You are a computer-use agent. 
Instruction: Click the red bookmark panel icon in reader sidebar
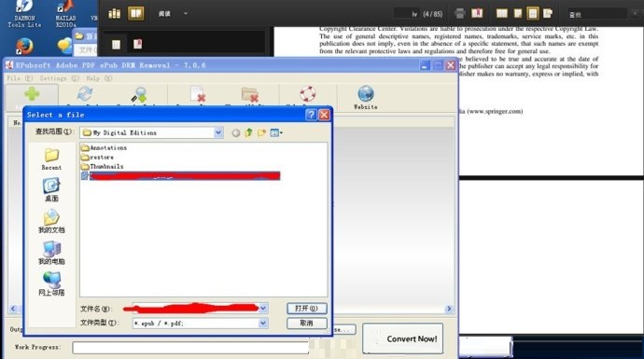137,44
